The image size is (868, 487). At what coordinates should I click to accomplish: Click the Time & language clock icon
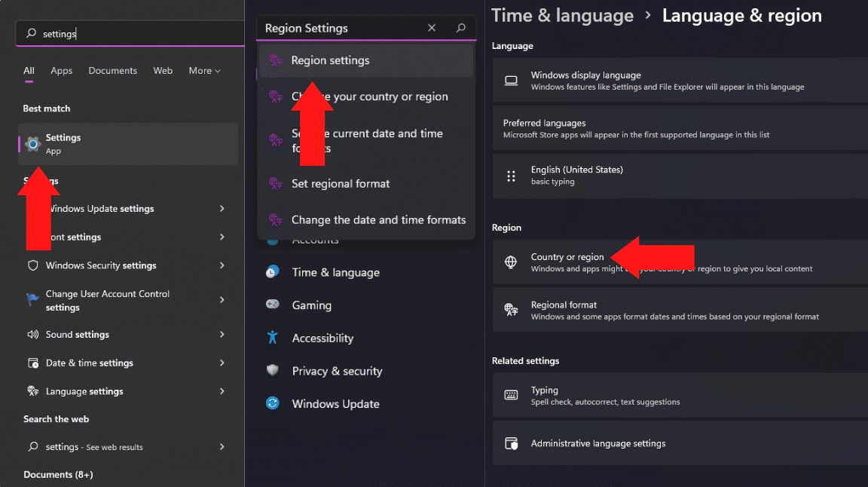point(272,272)
